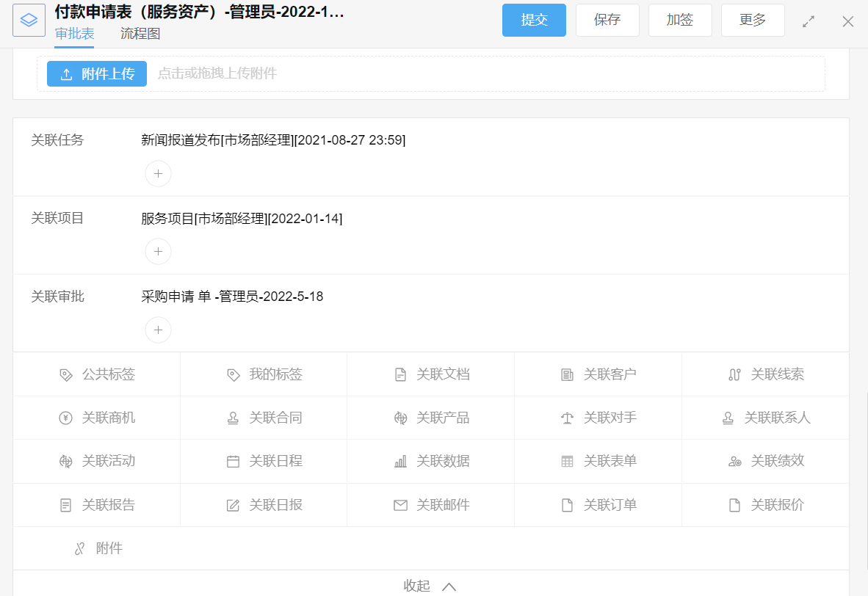
Task: Add another 关联任务 with plus button
Action: [x=158, y=174]
